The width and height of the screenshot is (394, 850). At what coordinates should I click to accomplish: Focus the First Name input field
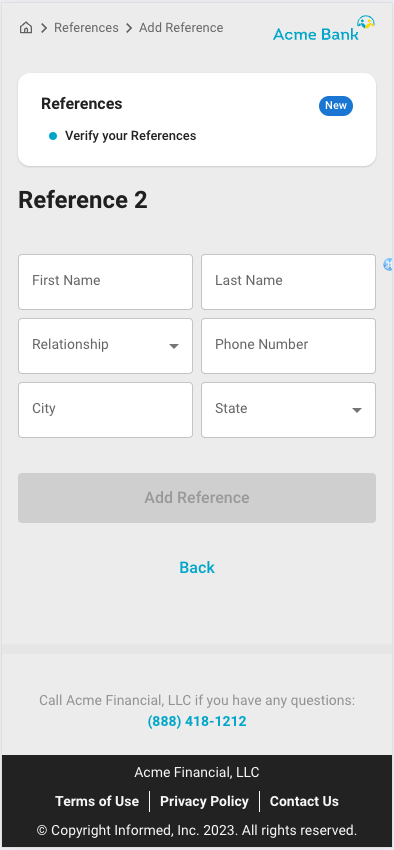[105, 282]
